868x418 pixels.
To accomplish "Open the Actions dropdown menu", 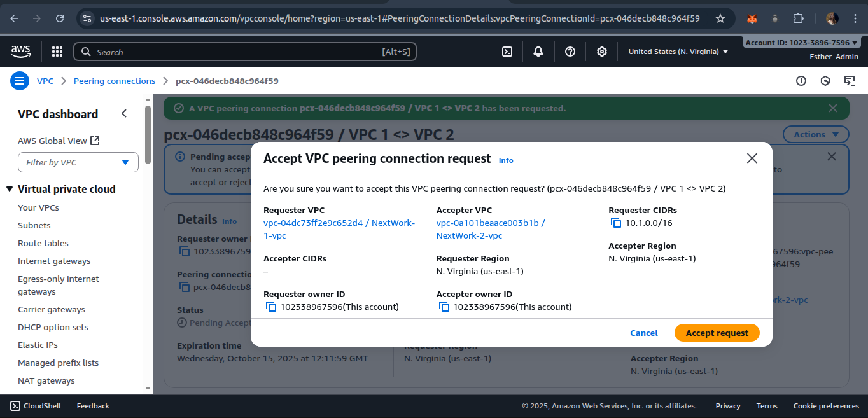I will pyautogui.click(x=815, y=134).
